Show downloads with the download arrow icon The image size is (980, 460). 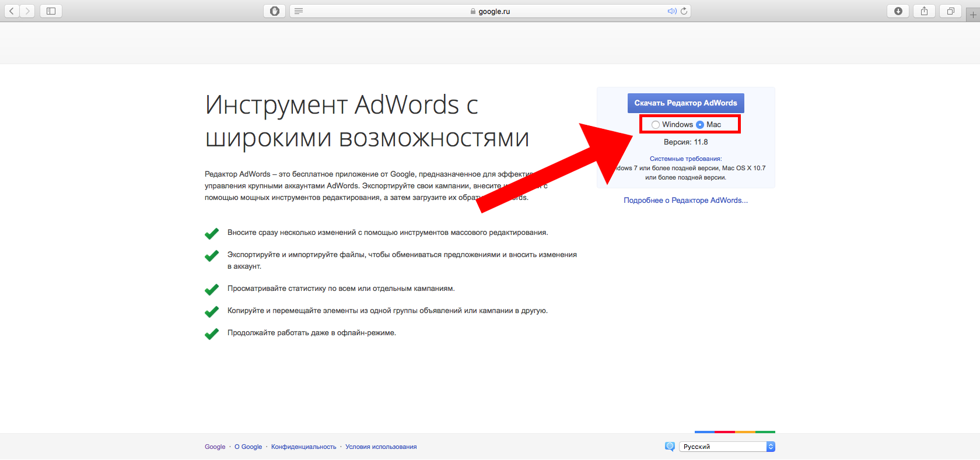click(898, 11)
